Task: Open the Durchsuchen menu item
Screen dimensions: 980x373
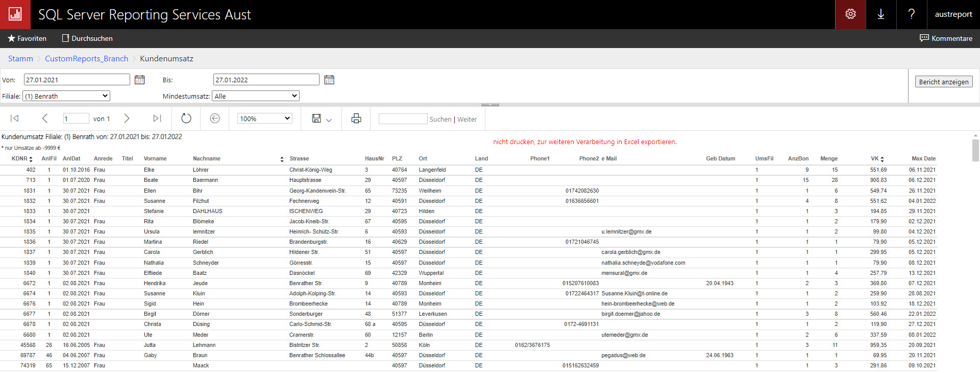Action: coord(87,38)
